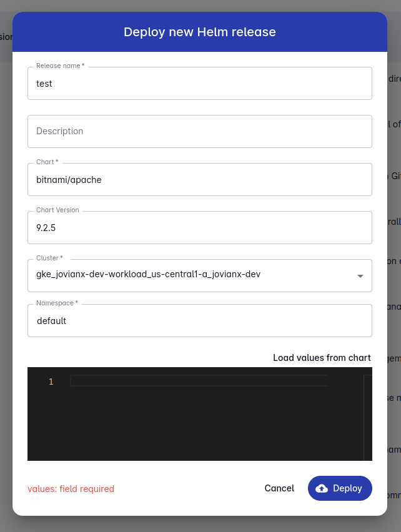
Task: Click the values: field required error message
Action: 71,488
